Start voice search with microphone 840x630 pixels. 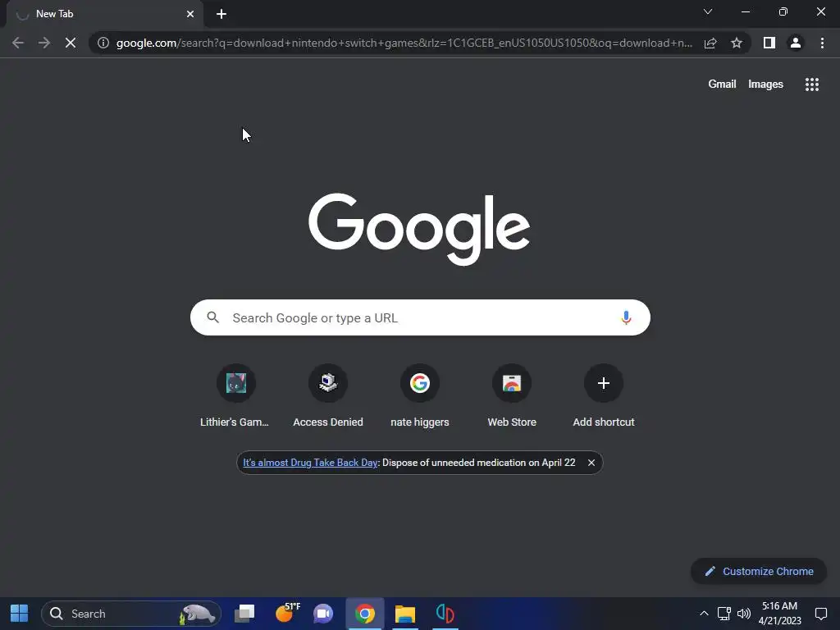(x=626, y=317)
